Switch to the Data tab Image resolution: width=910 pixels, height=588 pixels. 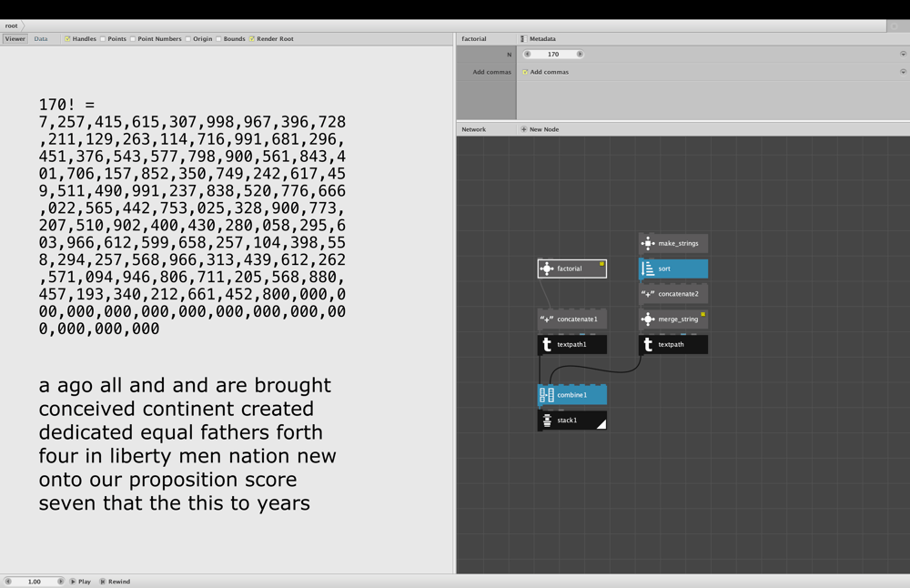click(x=41, y=39)
